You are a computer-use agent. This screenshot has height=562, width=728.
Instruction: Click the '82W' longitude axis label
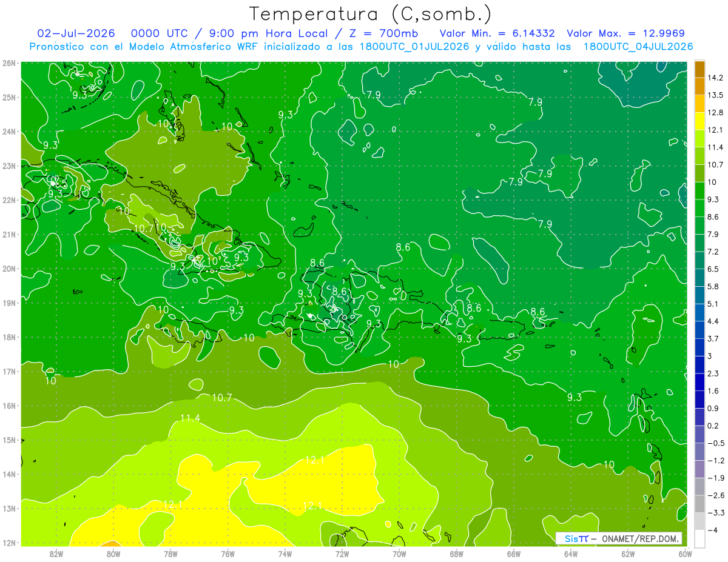click(56, 554)
